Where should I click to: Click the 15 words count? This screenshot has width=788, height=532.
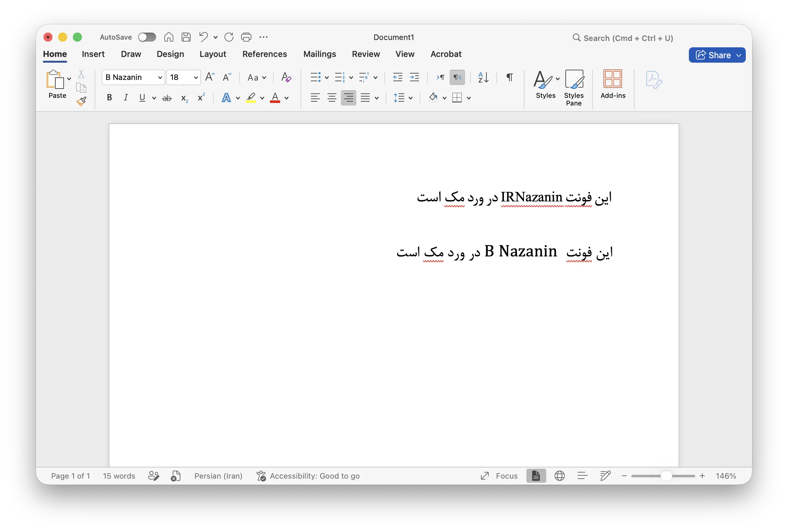(119, 476)
